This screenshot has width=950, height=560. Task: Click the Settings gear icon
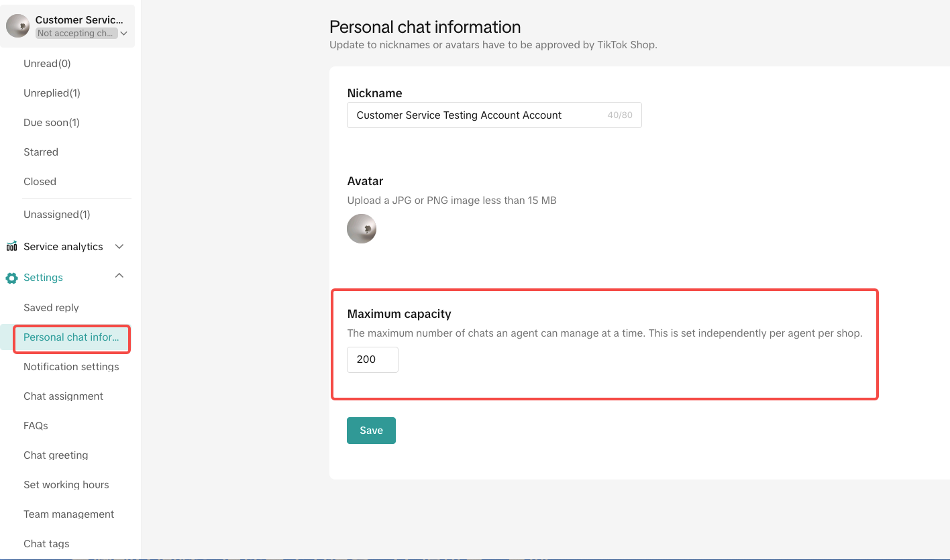tap(11, 278)
